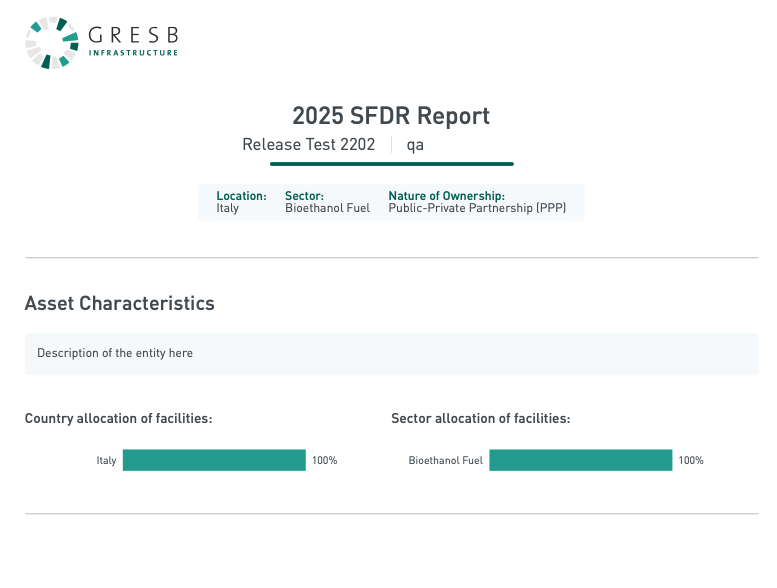The image size is (777, 588).
Task: Click the GRESB Infrastructure wordmark
Action: 133,41
